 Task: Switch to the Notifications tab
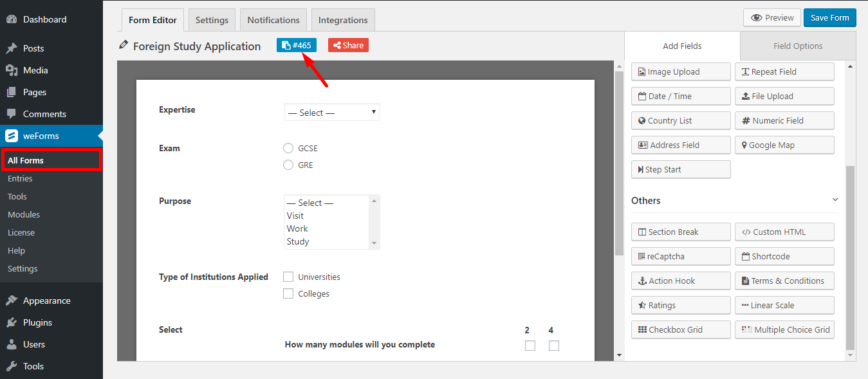tap(273, 20)
